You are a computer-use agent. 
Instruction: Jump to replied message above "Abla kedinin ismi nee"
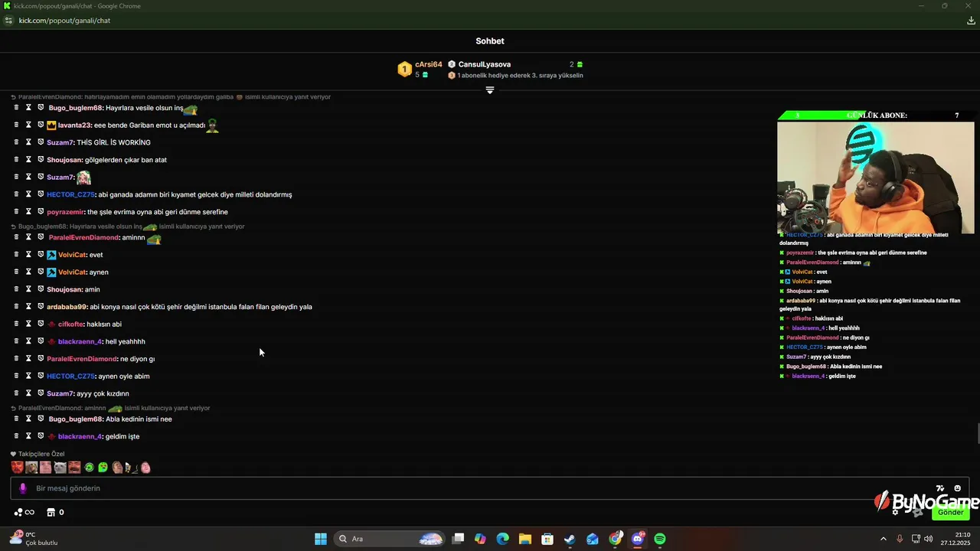coord(110,408)
